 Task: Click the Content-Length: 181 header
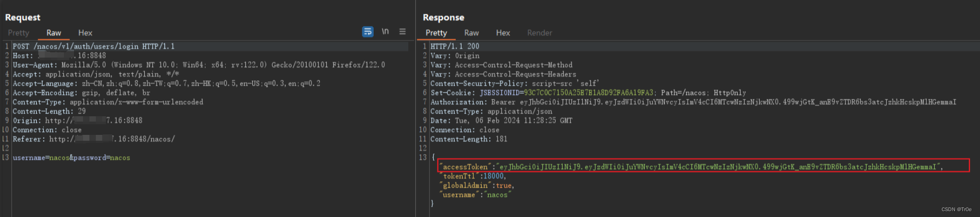(469, 139)
